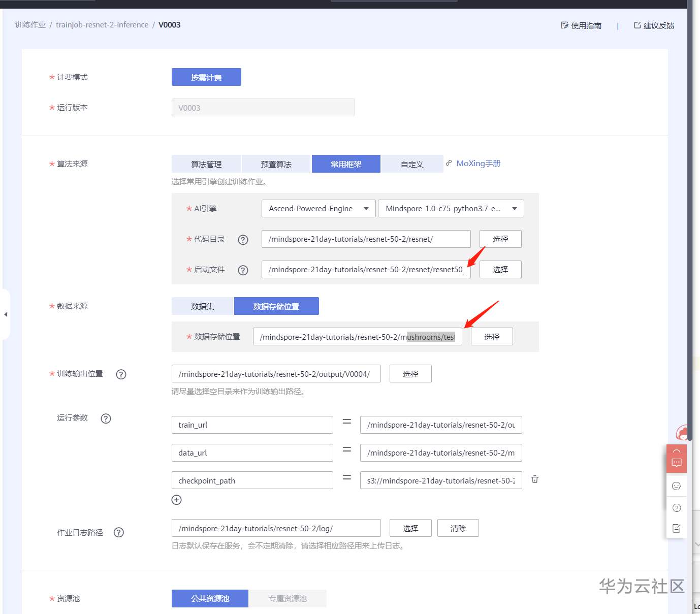Screen dimensions: 700x614
Task: Click the checkpoint_path parameter name field
Action: pyautogui.click(x=252, y=480)
